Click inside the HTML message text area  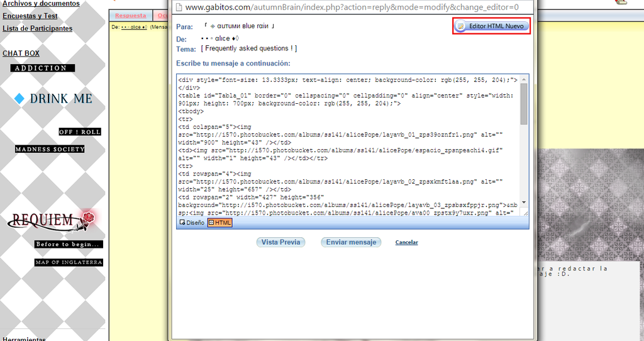(346, 145)
